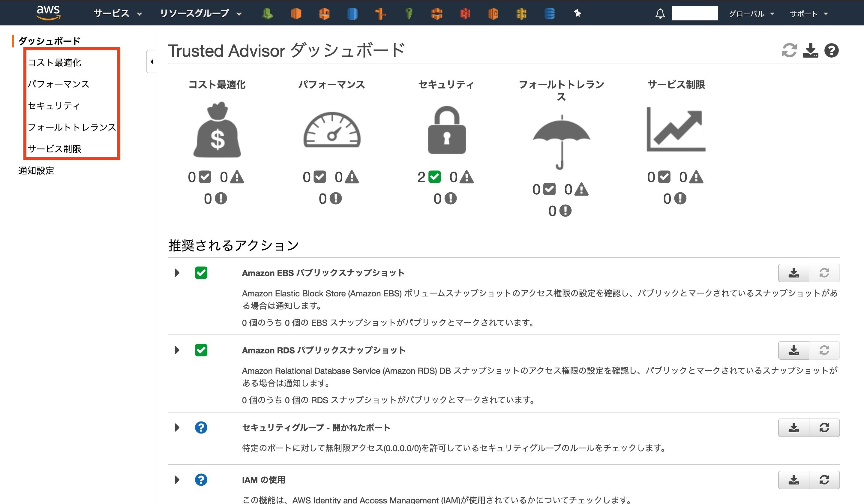Click warning triangle count under フォールトトレランス
This screenshot has width=864, height=504.
click(576, 189)
